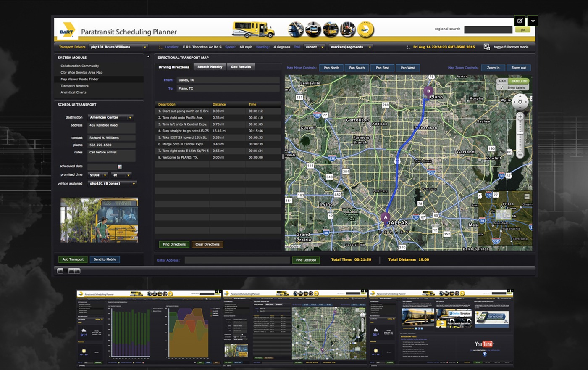The image size is (588, 370).
Task: Toggle the Show Labels checkbox
Action: tap(501, 87)
